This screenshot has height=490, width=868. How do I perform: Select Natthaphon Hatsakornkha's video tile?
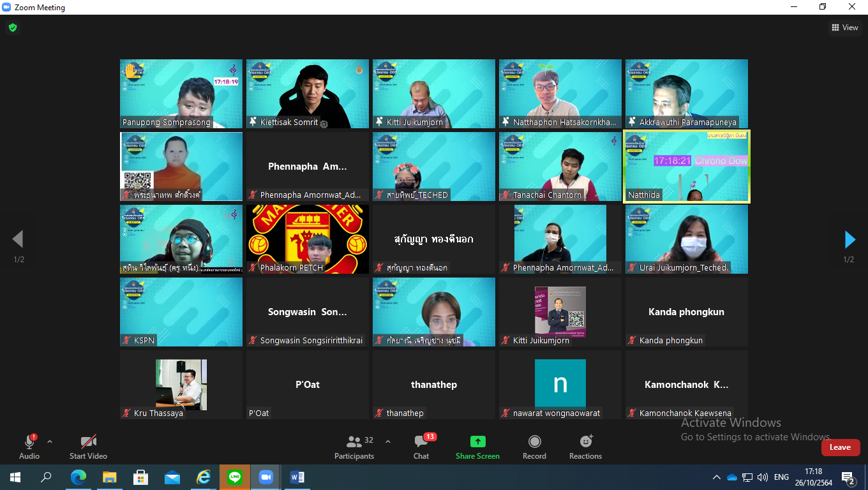coord(560,94)
